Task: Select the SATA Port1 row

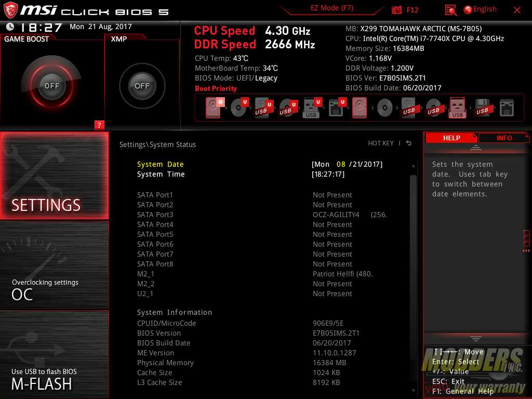Action: [261, 195]
